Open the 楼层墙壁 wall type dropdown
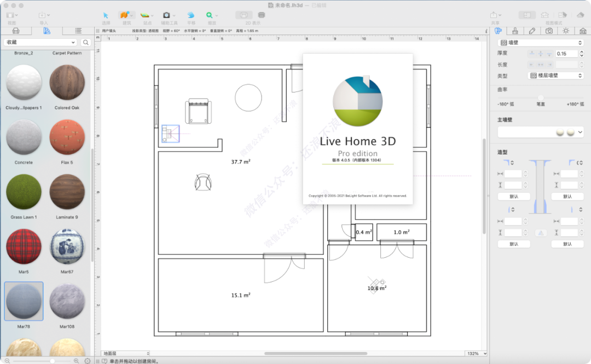 pos(555,76)
